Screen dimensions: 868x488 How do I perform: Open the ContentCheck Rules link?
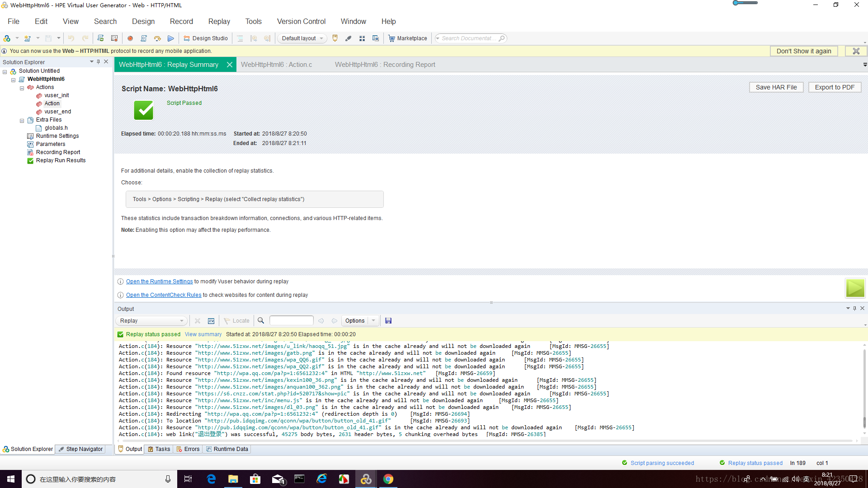164,295
